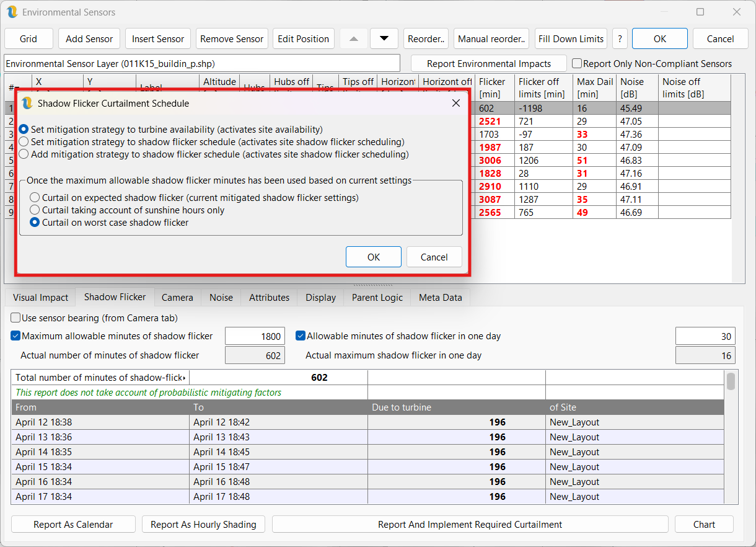Image resolution: width=756 pixels, height=547 pixels.
Task: Toggle 'Use sensor bearing' checkbox
Action: point(15,318)
